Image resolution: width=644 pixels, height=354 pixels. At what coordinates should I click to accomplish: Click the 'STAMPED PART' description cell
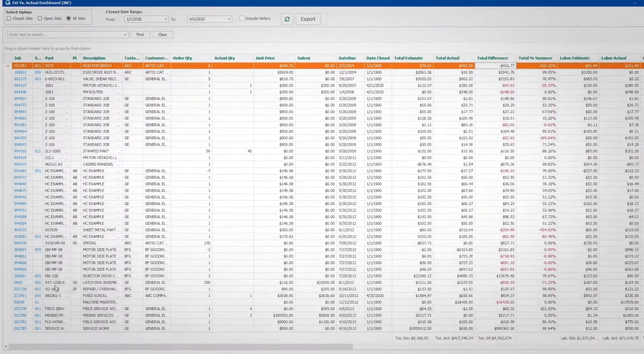(102, 151)
